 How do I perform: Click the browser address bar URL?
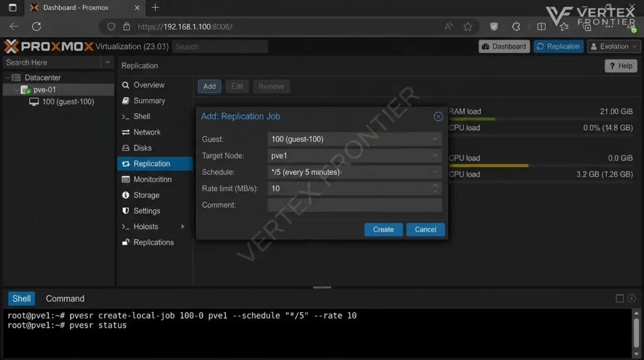pyautogui.click(x=186, y=26)
